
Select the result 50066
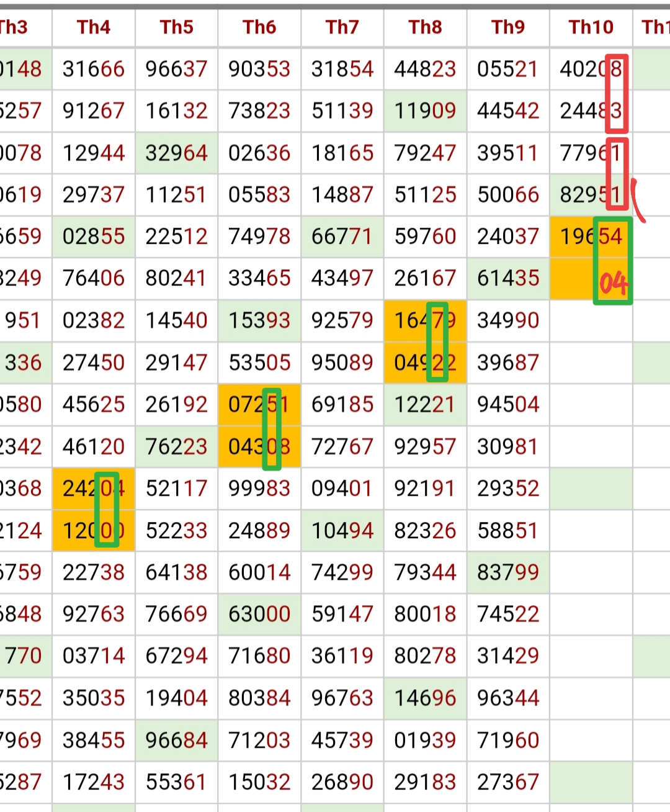[508, 195]
